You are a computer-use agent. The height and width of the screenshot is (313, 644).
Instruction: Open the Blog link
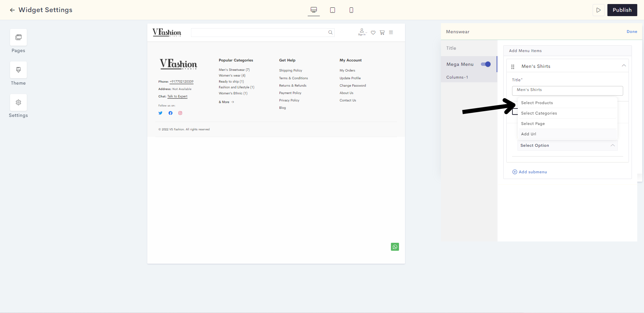(x=283, y=108)
